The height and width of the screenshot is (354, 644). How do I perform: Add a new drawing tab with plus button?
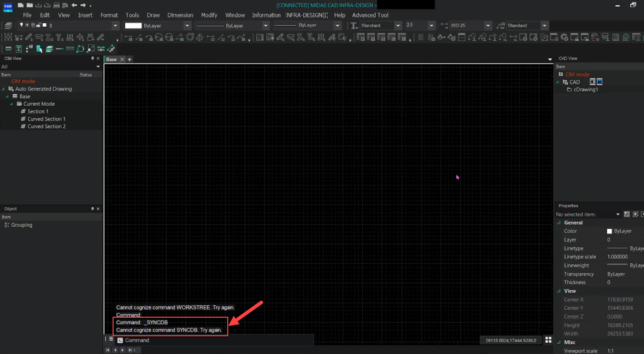[x=130, y=59]
